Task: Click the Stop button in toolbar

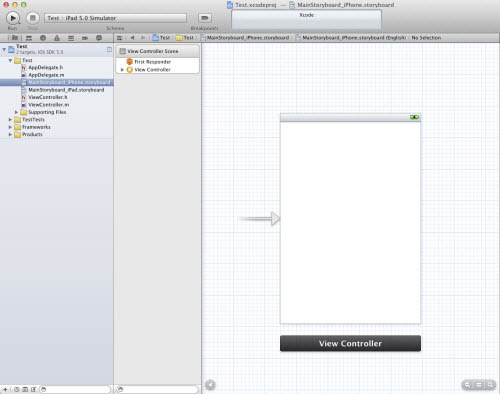Action: pos(33,18)
